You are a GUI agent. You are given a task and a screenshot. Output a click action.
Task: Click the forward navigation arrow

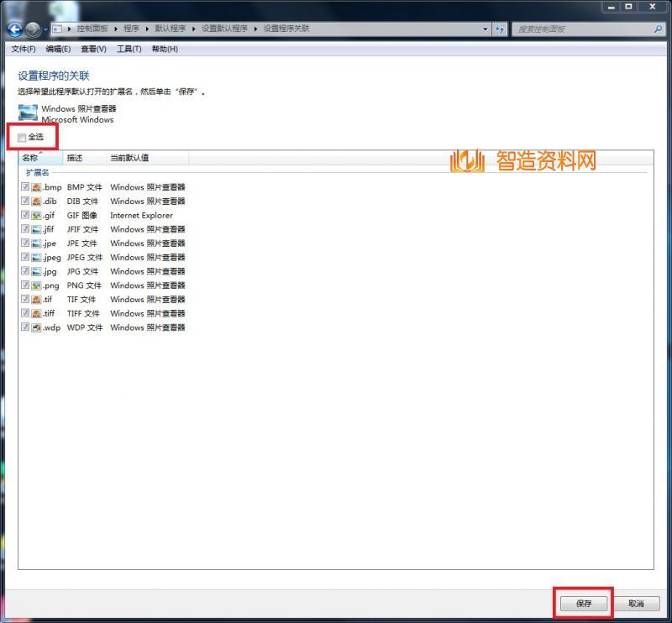(x=32, y=29)
